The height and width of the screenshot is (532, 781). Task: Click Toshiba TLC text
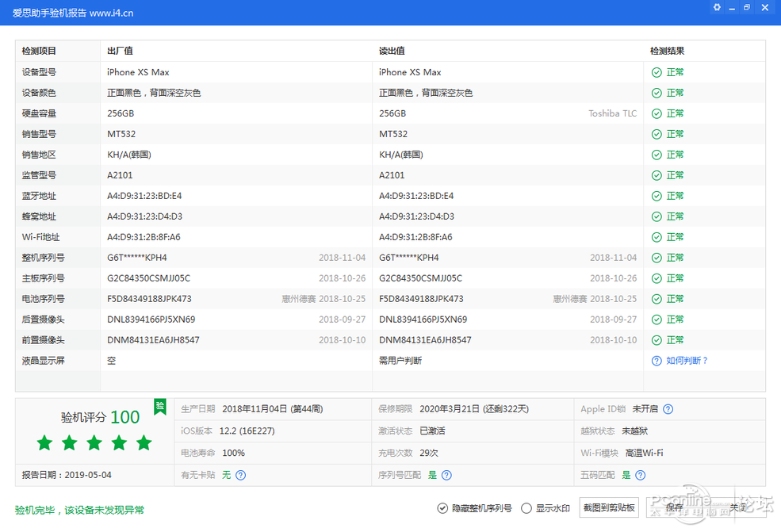(613, 113)
